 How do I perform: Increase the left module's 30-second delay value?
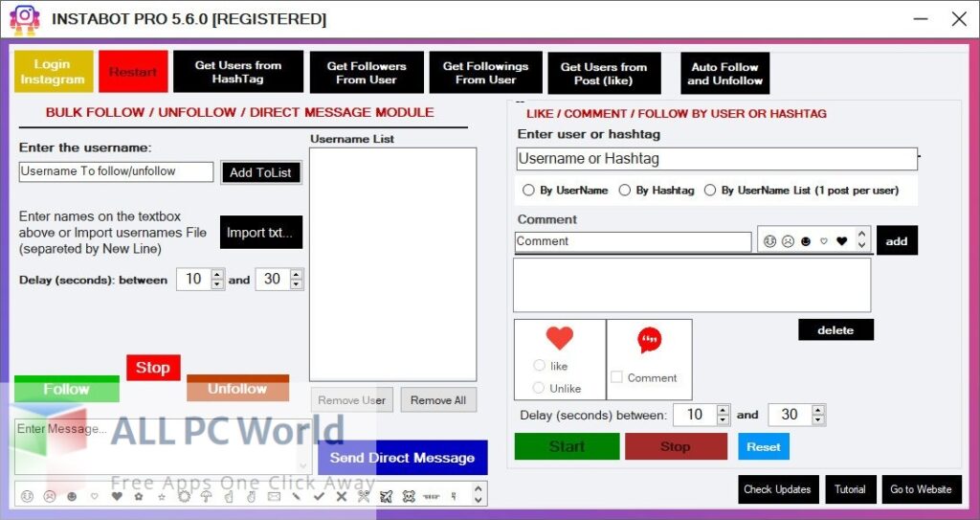click(296, 275)
